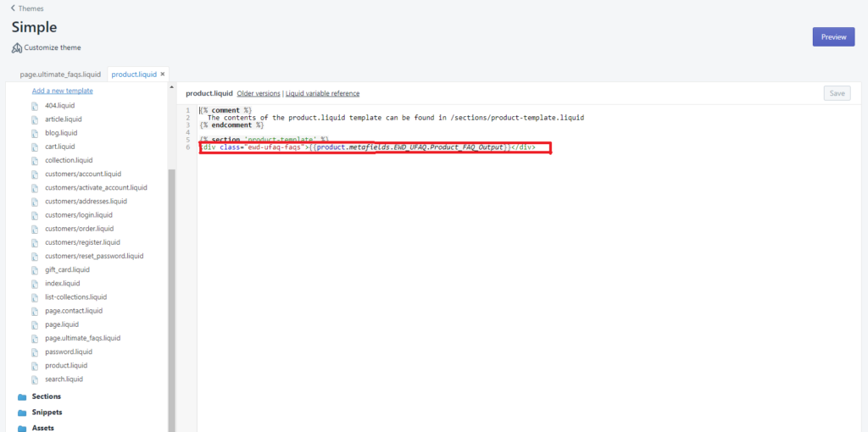The height and width of the screenshot is (432, 868).
Task: Expand the Sections folder
Action: 47,396
